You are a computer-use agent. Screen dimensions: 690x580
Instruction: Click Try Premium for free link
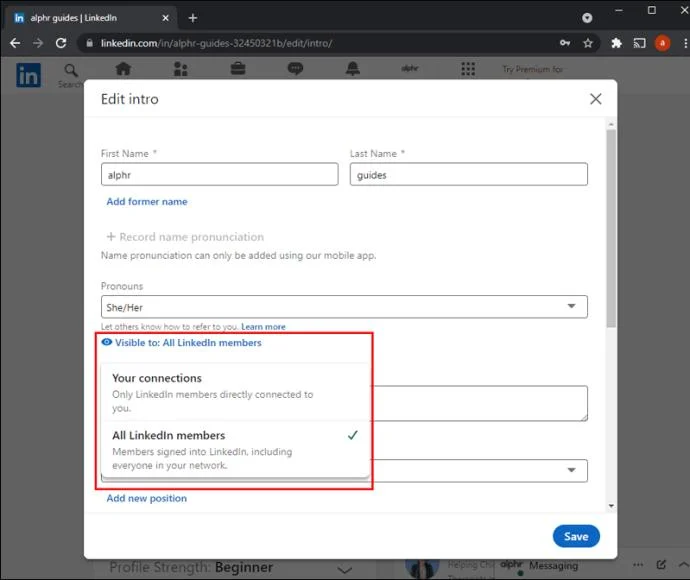533,69
